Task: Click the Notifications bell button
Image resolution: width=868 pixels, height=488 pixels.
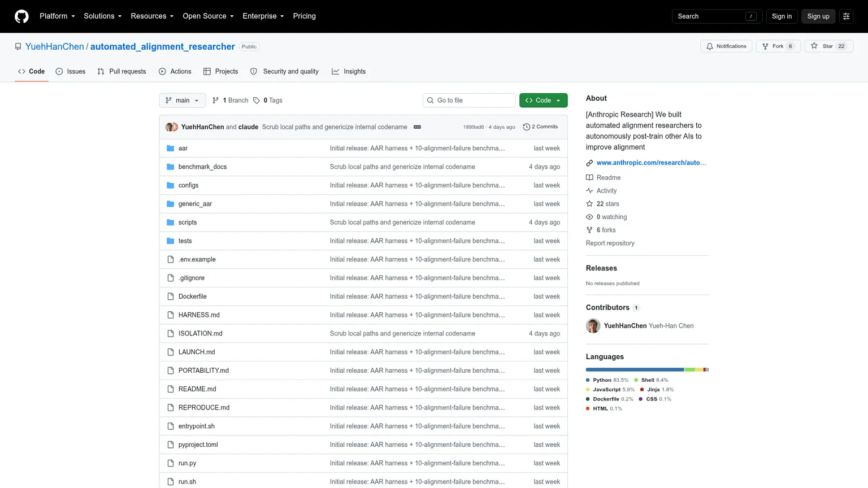Action: [726, 46]
